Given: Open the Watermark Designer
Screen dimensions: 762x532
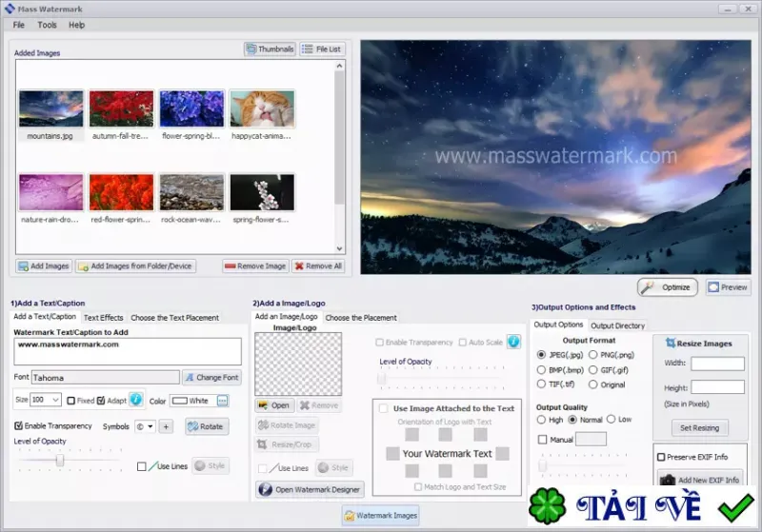Looking at the screenshot, I should pos(310,489).
